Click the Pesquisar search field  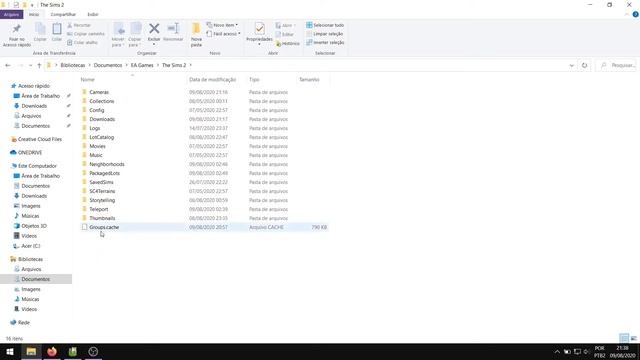point(617,65)
